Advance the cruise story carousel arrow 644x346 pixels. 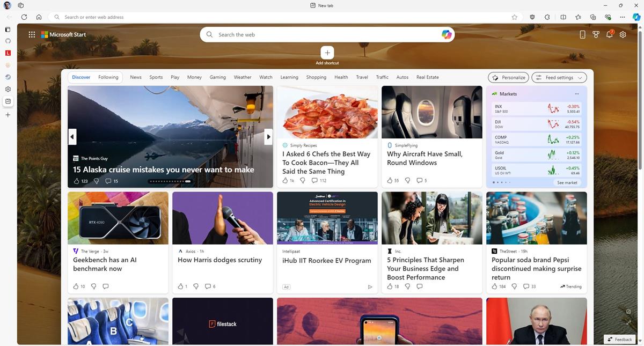point(268,136)
